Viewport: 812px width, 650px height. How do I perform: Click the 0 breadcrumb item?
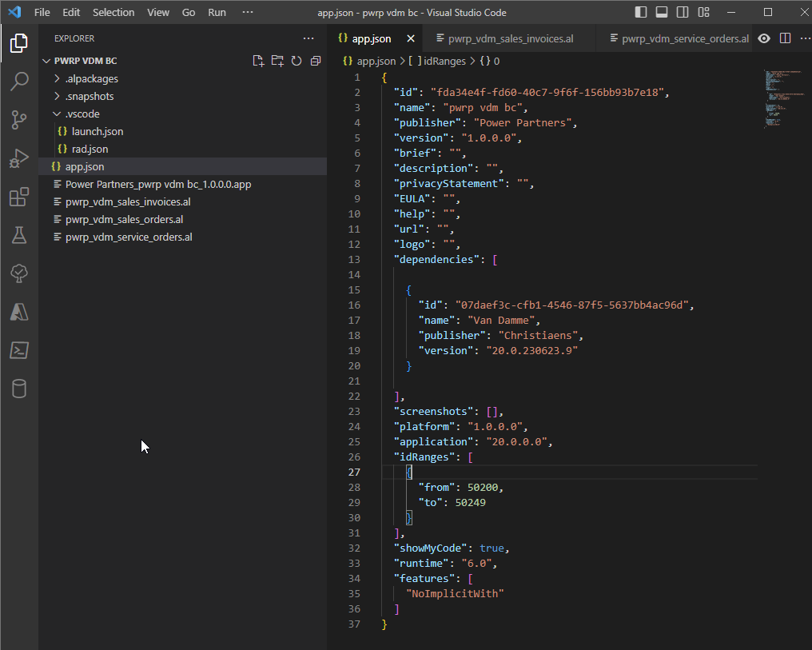tap(496, 61)
